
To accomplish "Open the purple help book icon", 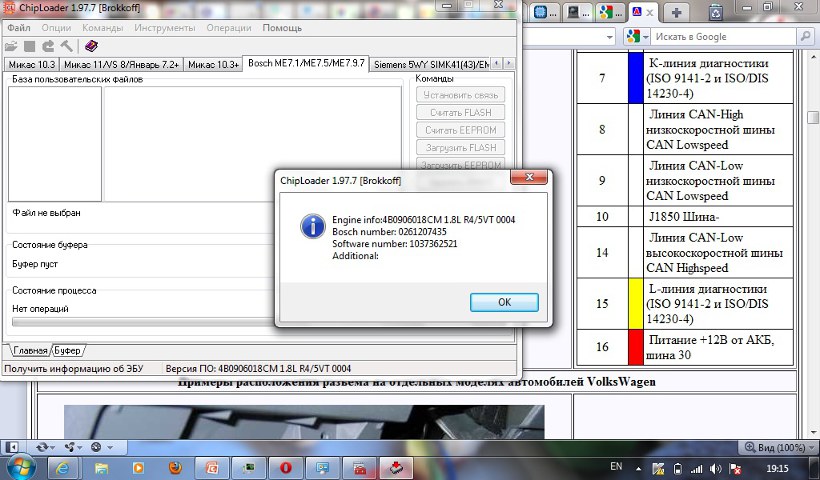I will 91,46.
